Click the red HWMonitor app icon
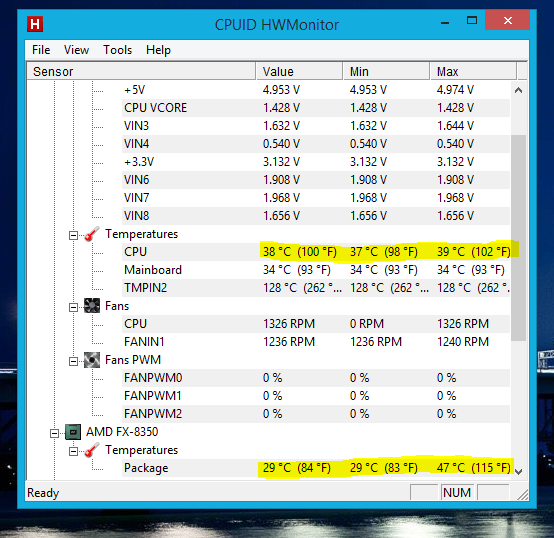Viewport: 554px width, 538px height. pyautogui.click(x=35, y=24)
